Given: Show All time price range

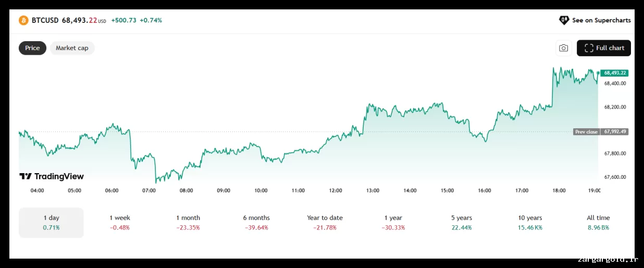Looking at the screenshot, I should tap(598, 223).
